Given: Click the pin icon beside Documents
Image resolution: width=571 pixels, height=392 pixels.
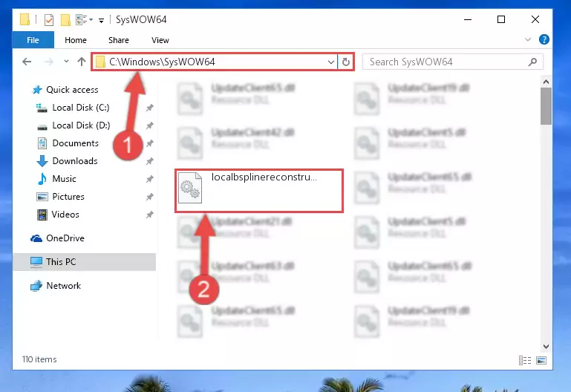Looking at the screenshot, I should point(150,143).
